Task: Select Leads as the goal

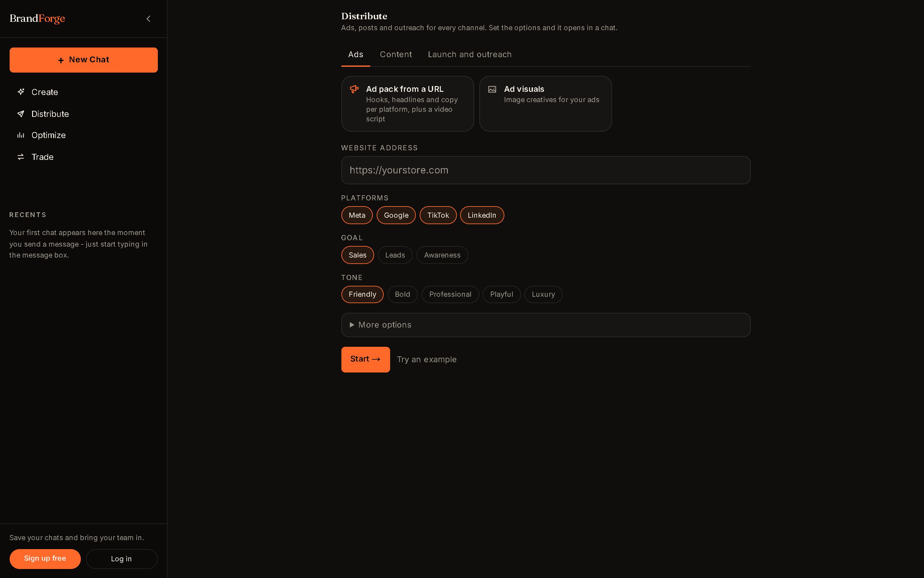Action: (x=395, y=255)
